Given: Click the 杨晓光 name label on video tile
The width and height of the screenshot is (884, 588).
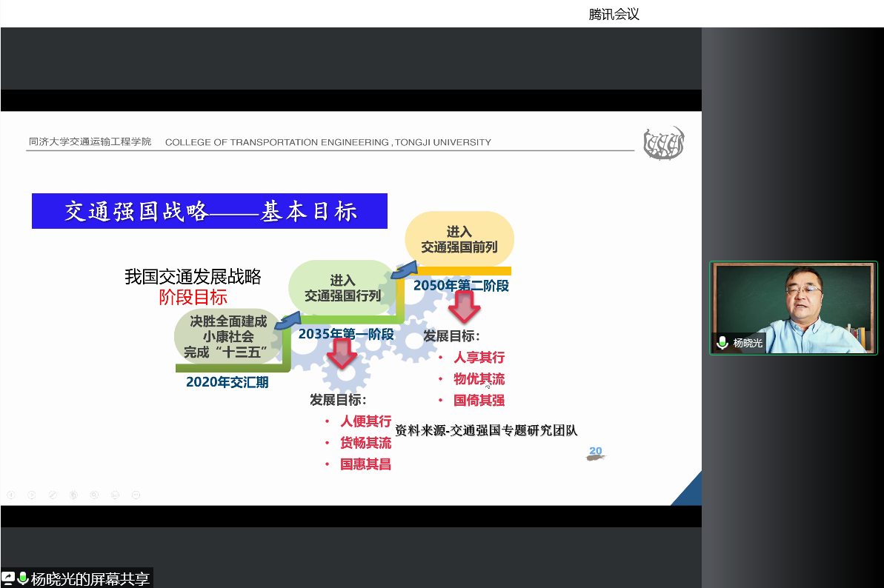Looking at the screenshot, I should [748, 344].
